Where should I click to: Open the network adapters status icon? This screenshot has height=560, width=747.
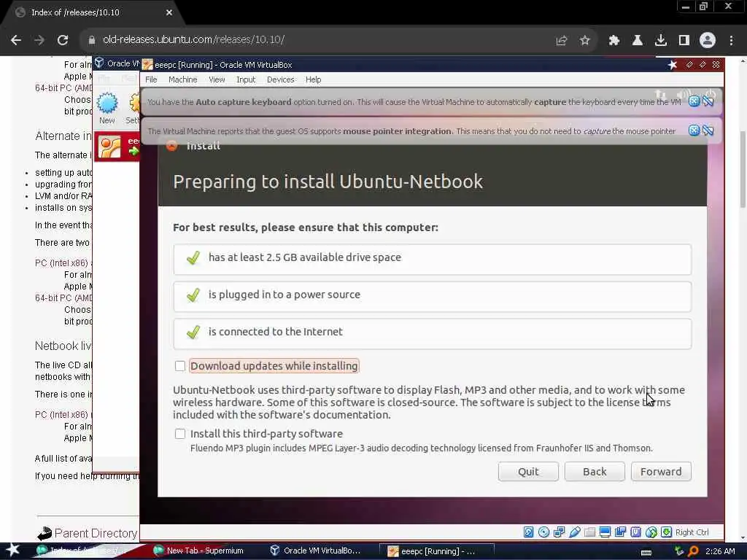[559, 532]
